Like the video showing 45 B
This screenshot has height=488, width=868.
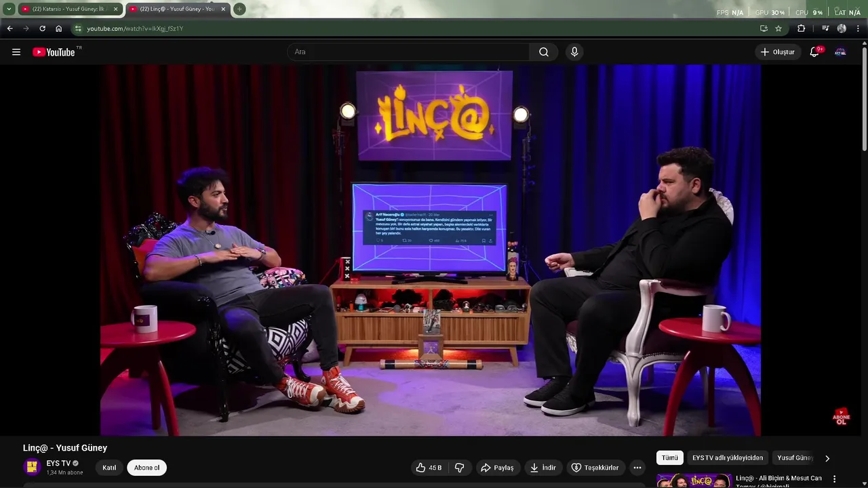pos(429,468)
